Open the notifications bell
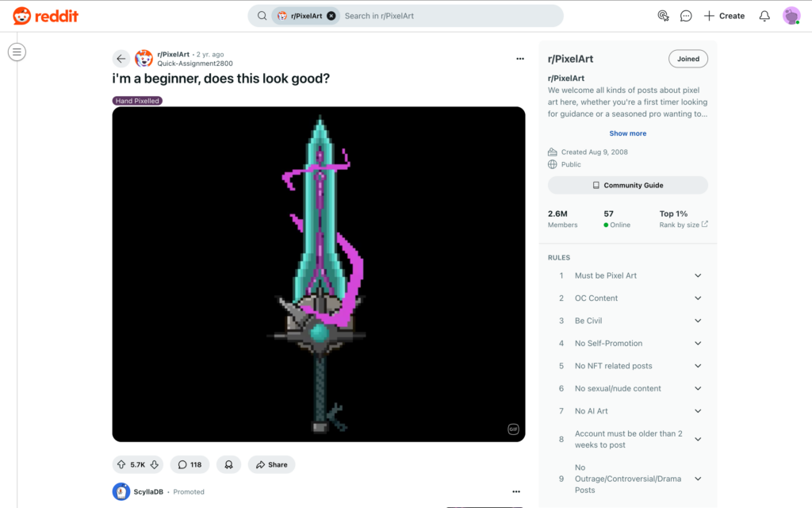The height and width of the screenshot is (508, 812). click(x=764, y=16)
